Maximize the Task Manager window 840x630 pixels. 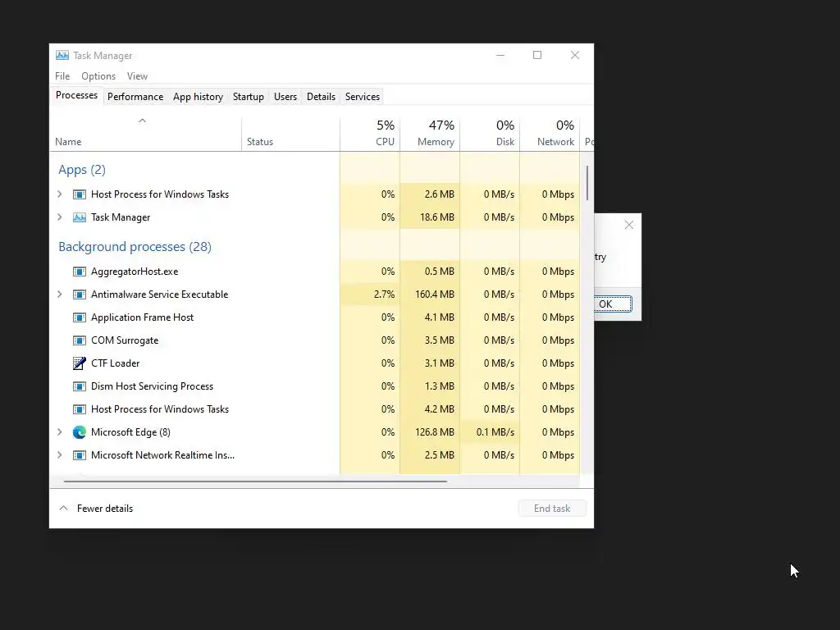coord(537,55)
